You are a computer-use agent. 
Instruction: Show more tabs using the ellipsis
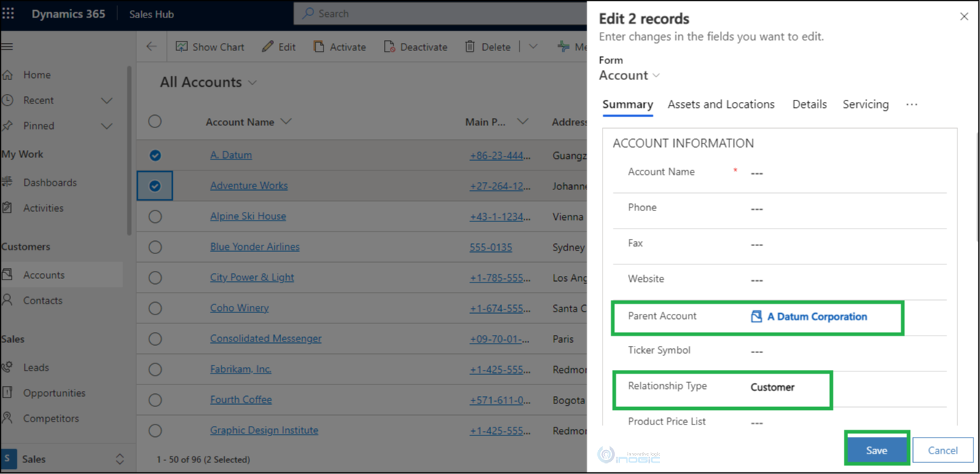pyautogui.click(x=912, y=104)
